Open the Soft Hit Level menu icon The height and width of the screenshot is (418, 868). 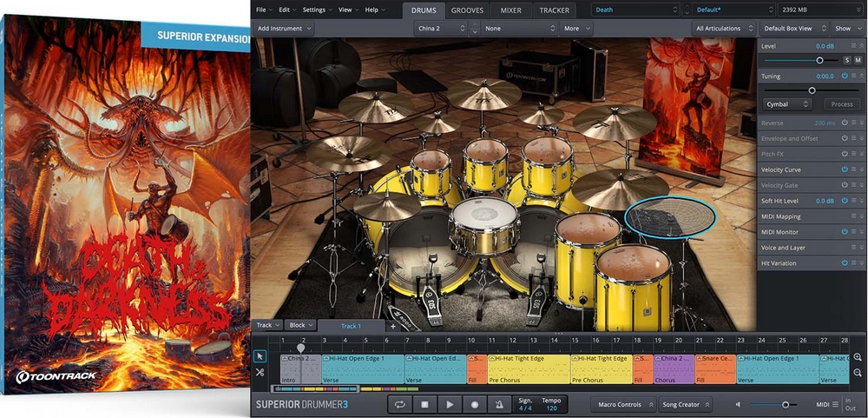(x=853, y=201)
